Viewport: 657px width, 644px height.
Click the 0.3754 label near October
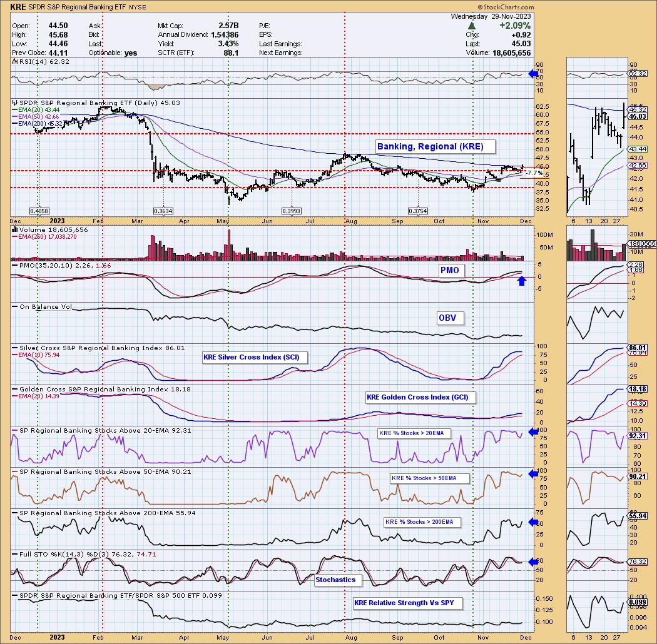click(418, 211)
